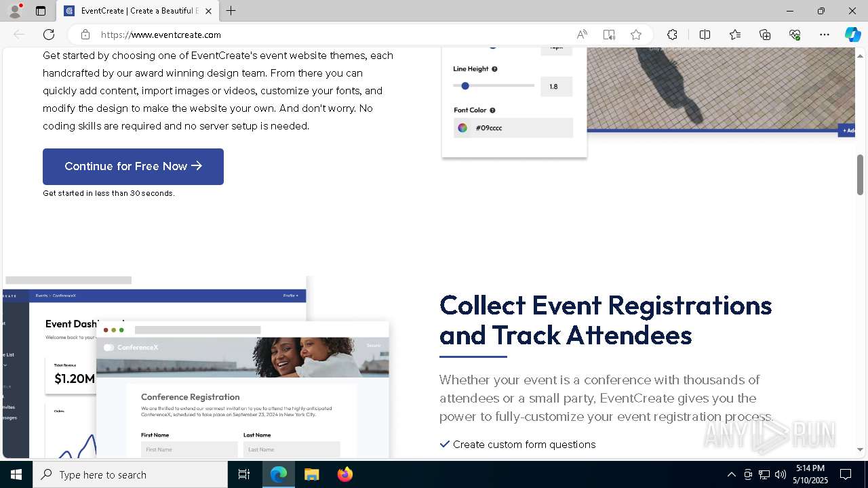
Task: Open Edge Settings and more menu
Action: pyautogui.click(x=825, y=35)
